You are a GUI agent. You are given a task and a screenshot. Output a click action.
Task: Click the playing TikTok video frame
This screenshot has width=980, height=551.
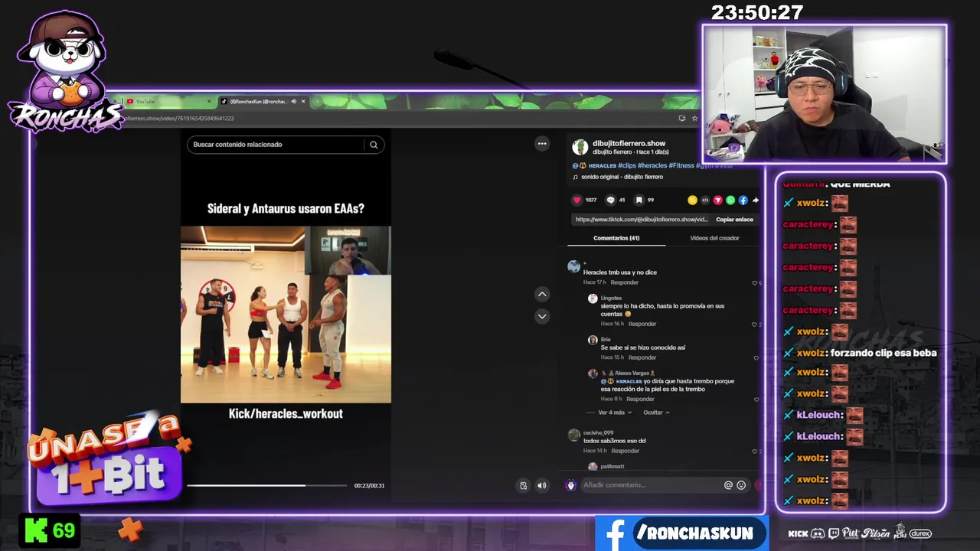point(286,315)
